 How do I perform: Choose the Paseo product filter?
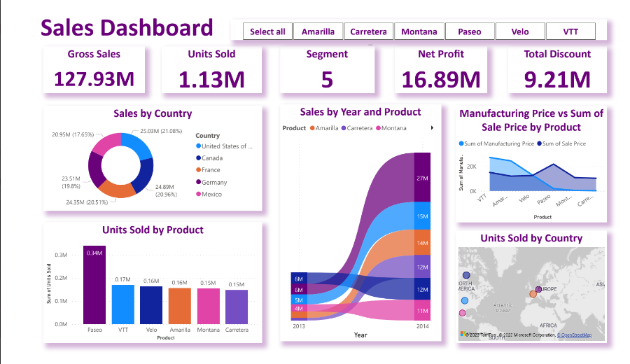(x=469, y=31)
